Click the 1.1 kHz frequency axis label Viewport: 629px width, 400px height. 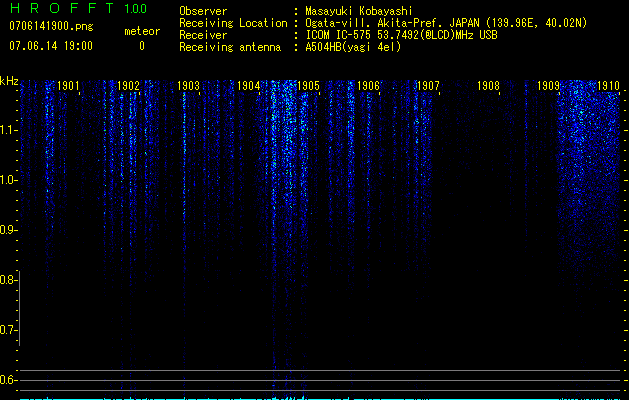(x=8, y=130)
